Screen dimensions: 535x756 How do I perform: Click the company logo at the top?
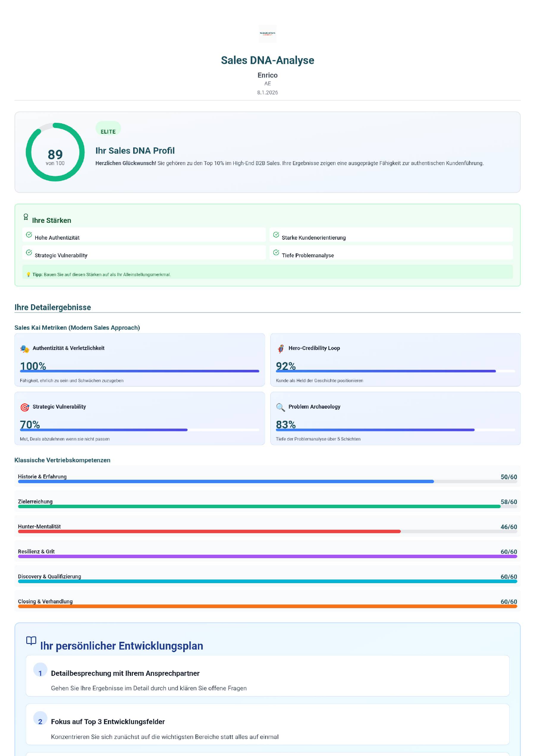click(267, 34)
